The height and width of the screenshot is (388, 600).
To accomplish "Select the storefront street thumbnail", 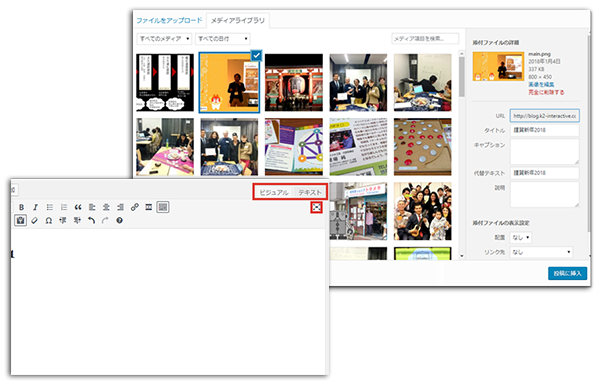I will (358, 211).
